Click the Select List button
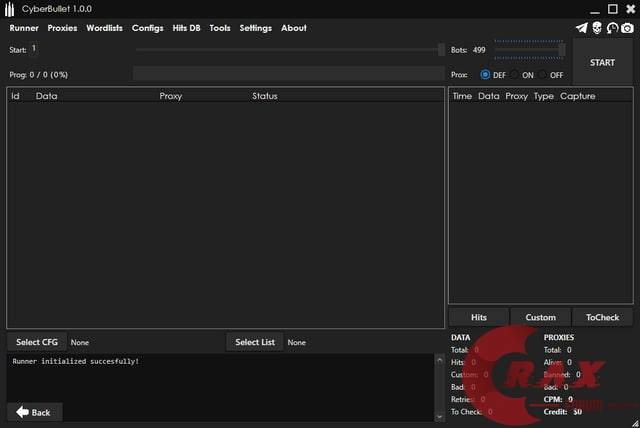The width and height of the screenshot is (640, 428). (x=254, y=342)
